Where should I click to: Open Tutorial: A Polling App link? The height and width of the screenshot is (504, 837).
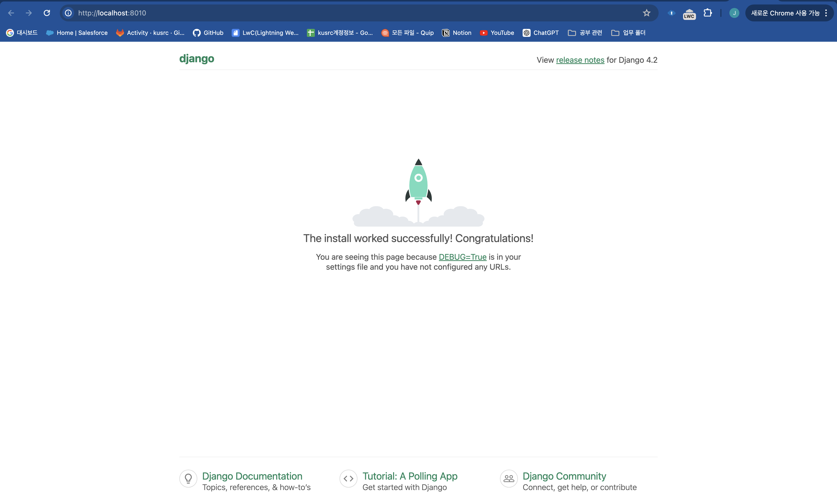coord(410,476)
